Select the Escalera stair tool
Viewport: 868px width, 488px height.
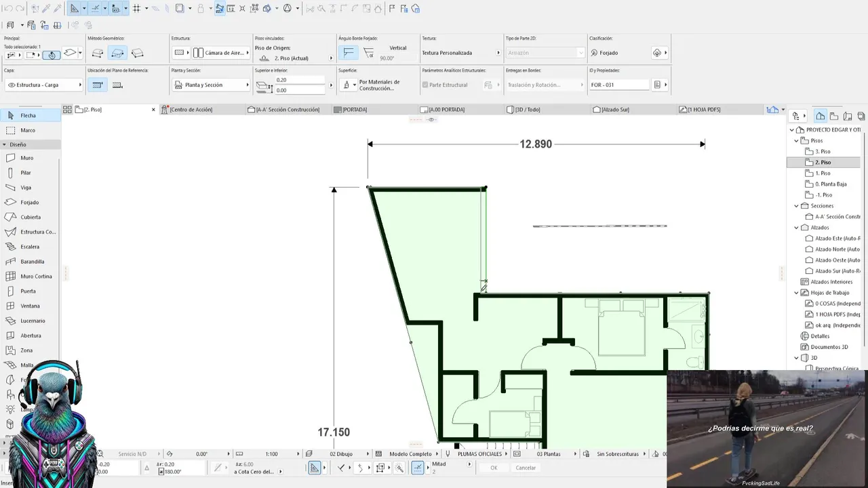coord(31,247)
